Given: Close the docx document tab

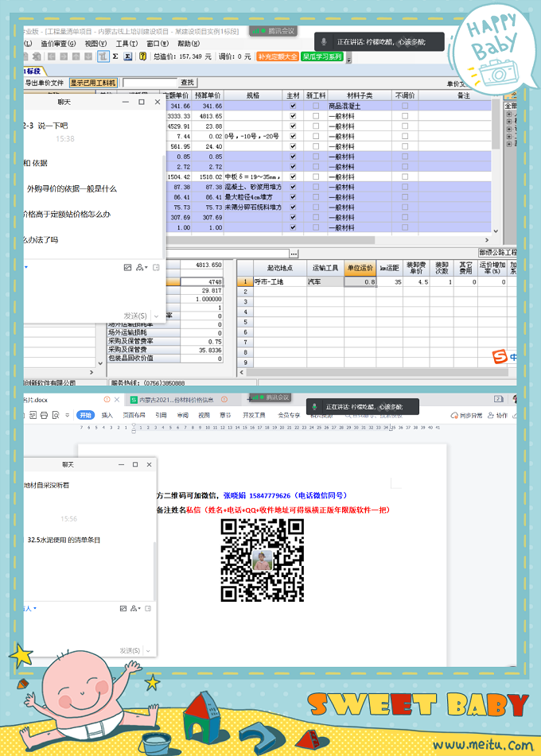Looking at the screenshot, I should click(117, 400).
